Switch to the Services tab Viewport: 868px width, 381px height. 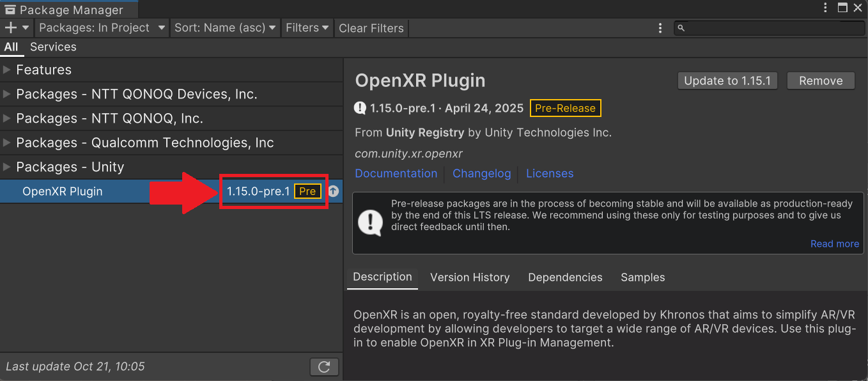coord(53,47)
